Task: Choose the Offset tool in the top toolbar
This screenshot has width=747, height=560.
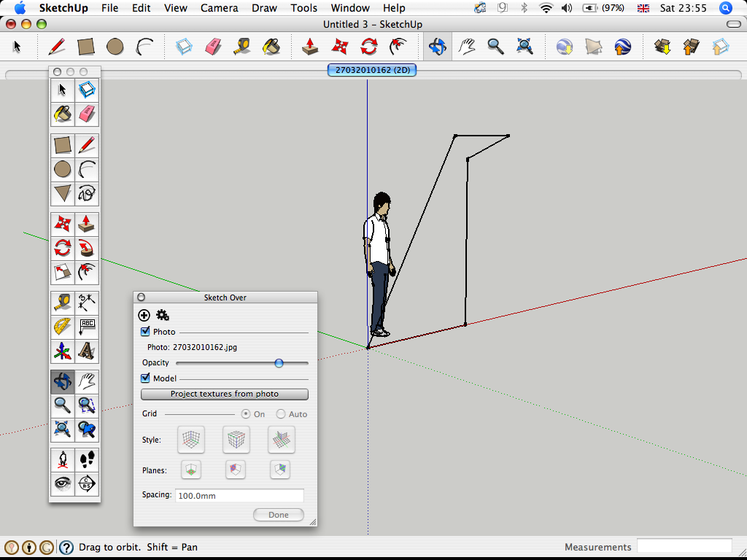Action: coord(398,47)
